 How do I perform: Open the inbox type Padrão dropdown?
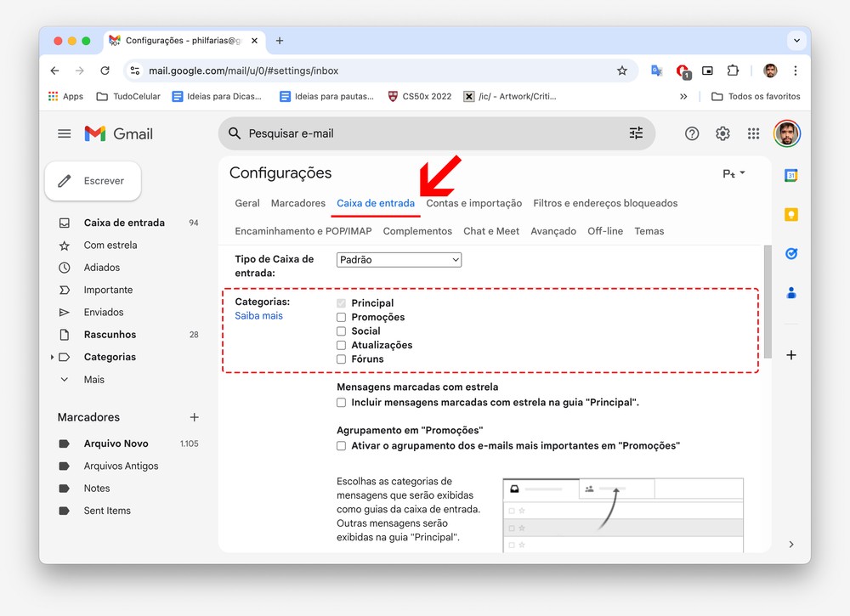click(x=399, y=260)
